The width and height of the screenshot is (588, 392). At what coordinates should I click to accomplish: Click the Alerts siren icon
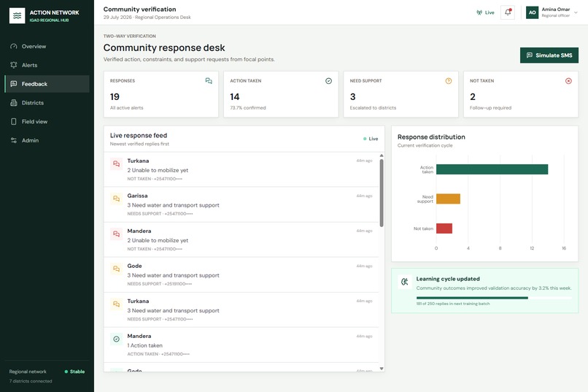click(x=14, y=65)
